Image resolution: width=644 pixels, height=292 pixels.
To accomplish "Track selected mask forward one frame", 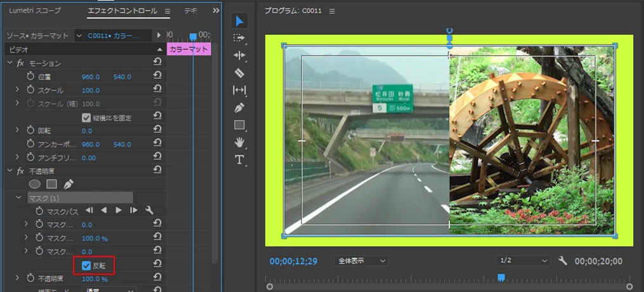I will [133, 211].
